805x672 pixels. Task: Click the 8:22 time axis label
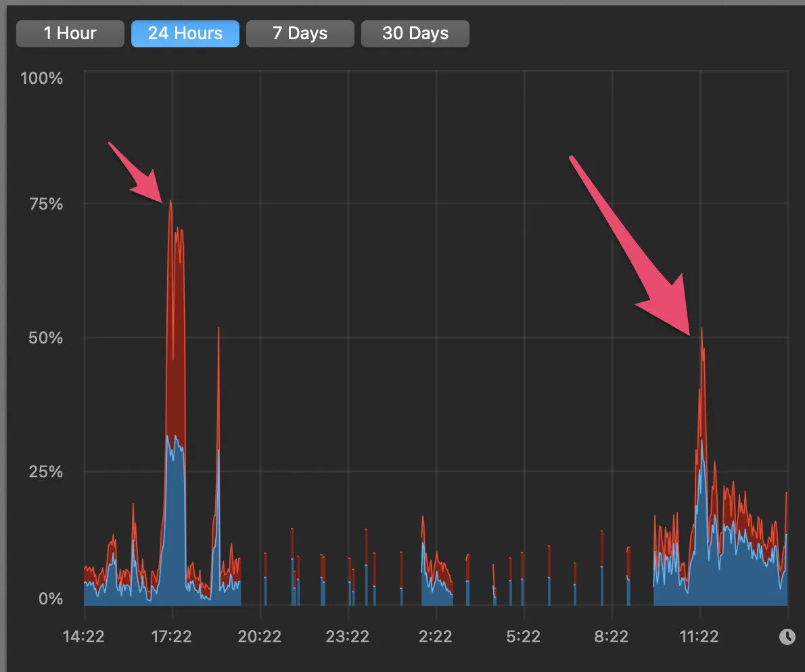pos(612,636)
